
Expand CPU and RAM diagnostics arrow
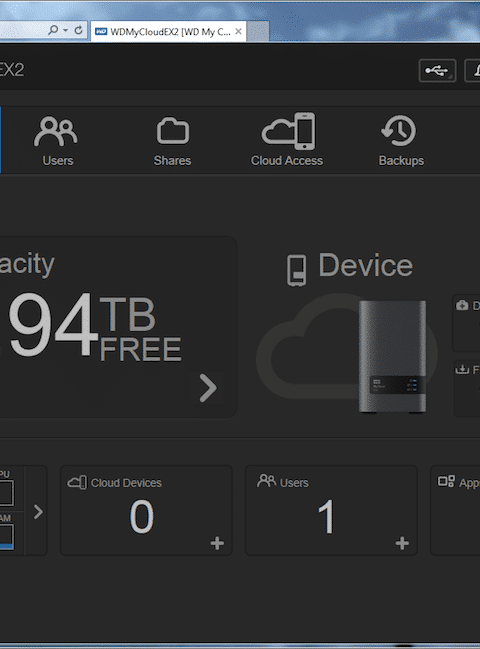[38, 512]
